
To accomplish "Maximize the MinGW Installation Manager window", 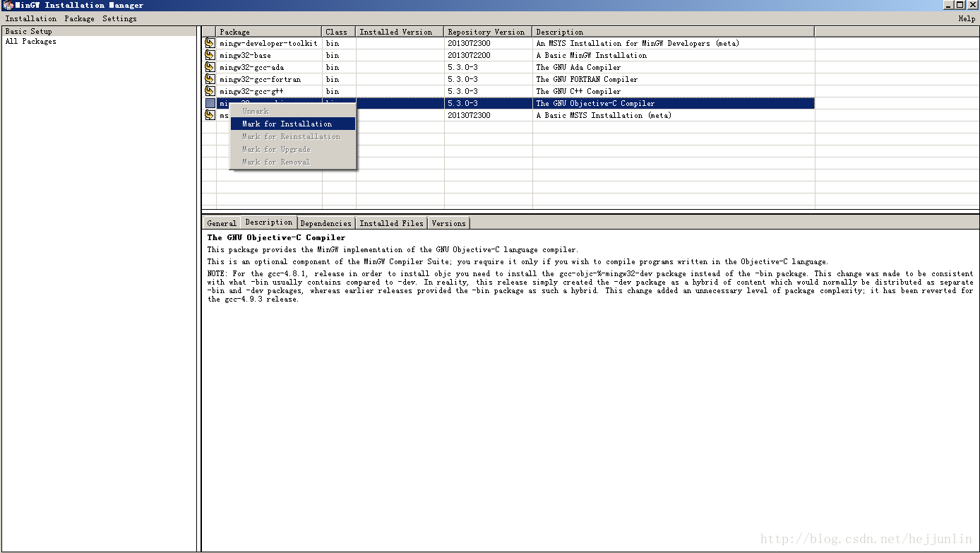I will (960, 5).
